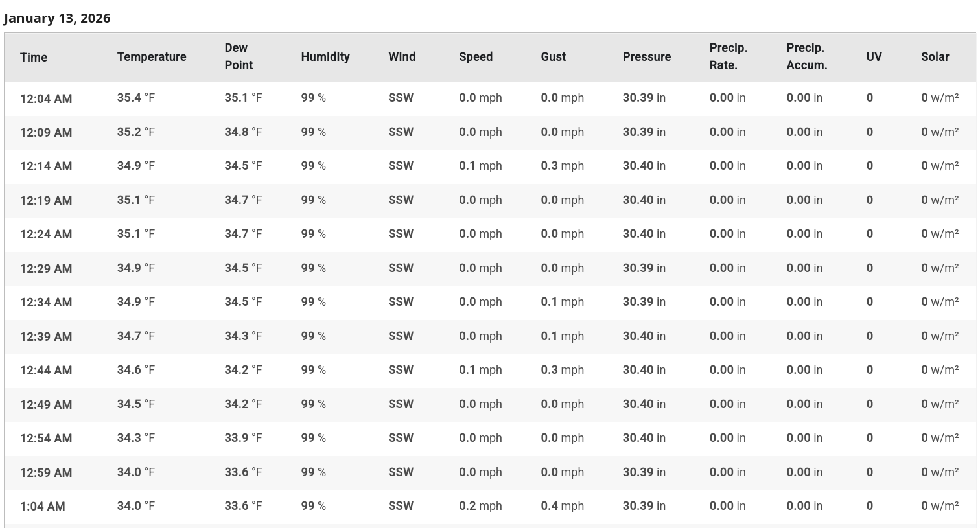Select the UV column header
The image size is (980, 528).
[874, 57]
